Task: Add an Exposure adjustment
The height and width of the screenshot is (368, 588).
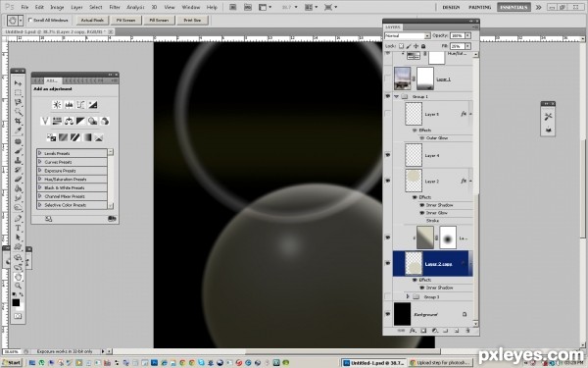Action: (x=93, y=105)
